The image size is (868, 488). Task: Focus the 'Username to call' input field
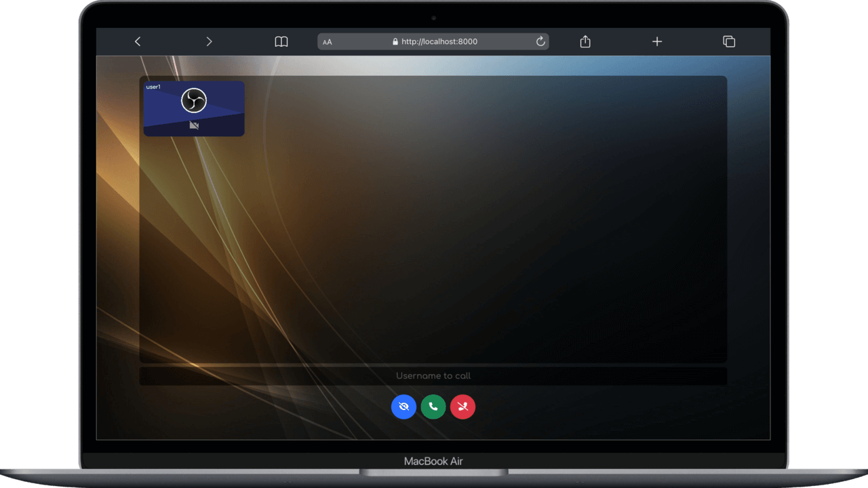point(433,376)
